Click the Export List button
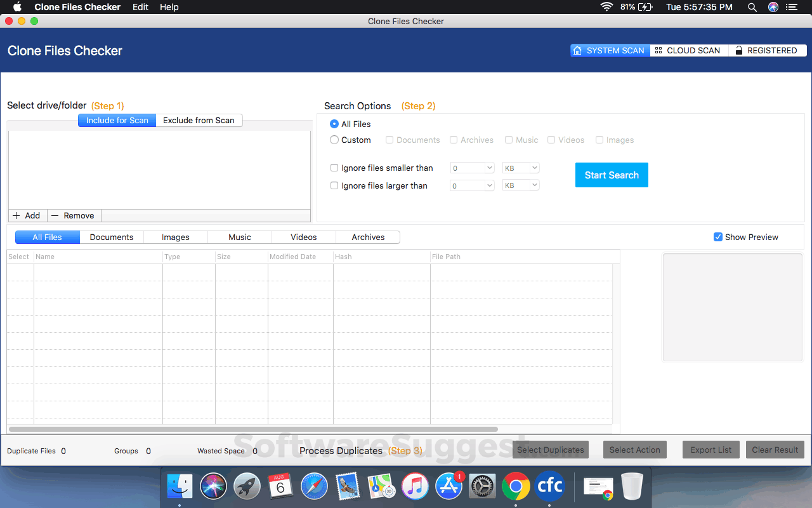 710,450
